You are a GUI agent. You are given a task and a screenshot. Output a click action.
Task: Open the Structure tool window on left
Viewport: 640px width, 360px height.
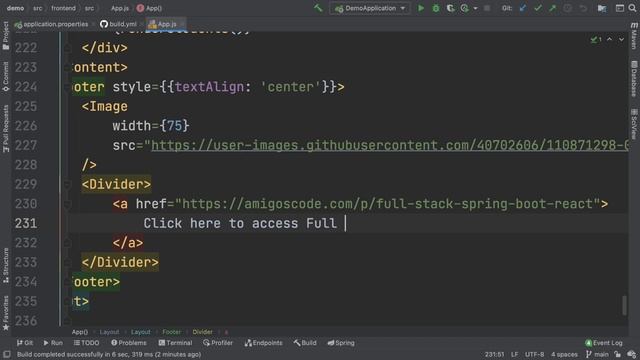coord(6,265)
